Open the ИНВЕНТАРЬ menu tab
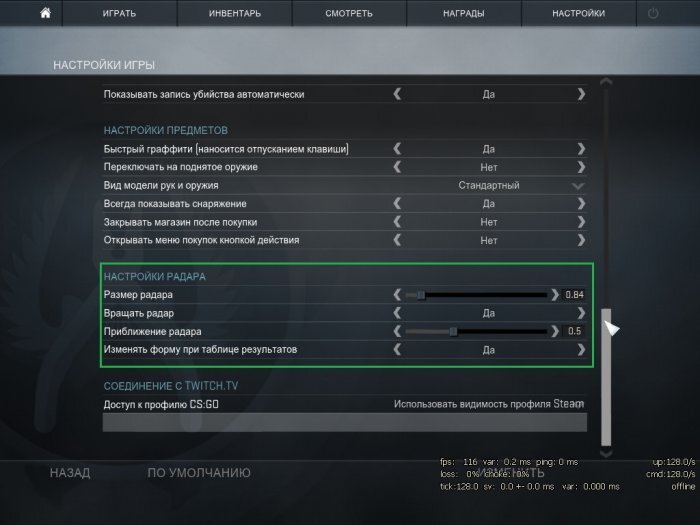 pyautogui.click(x=235, y=13)
